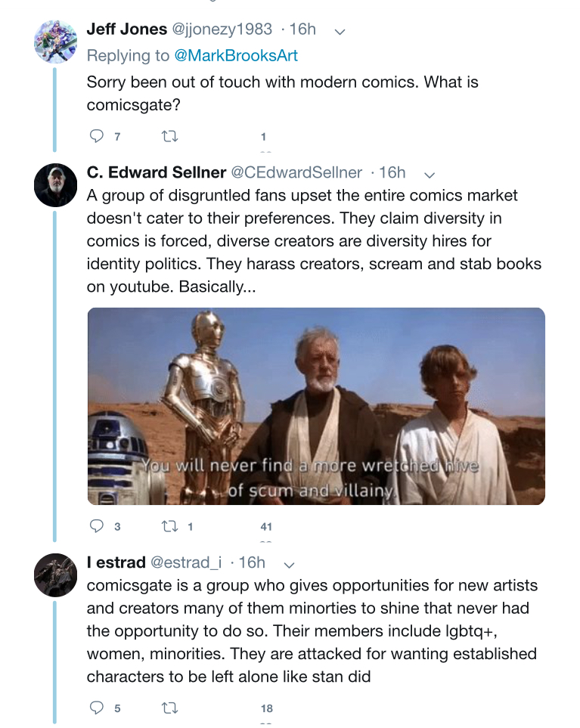The height and width of the screenshot is (728, 580).
Task: Open Jeff Jones's profile avatar
Action: click(55, 42)
